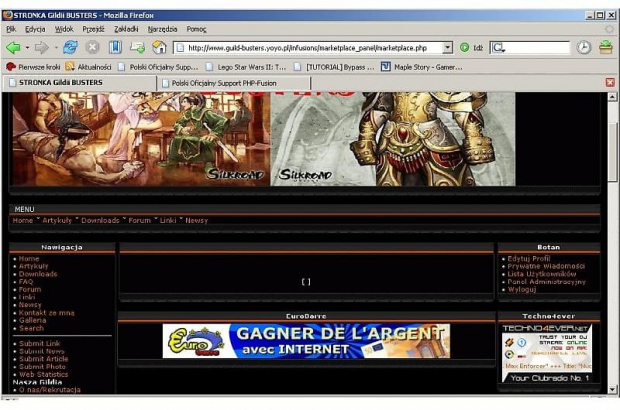The image size is (620, 410).
Task: Open the Polski Oficjalny Supp bookmark
Action: click(158, 67)
